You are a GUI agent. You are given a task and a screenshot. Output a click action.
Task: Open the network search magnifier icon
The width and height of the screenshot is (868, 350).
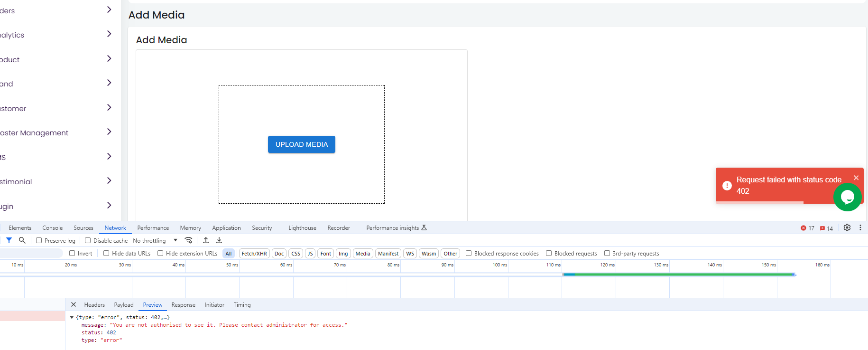(22, 240)
